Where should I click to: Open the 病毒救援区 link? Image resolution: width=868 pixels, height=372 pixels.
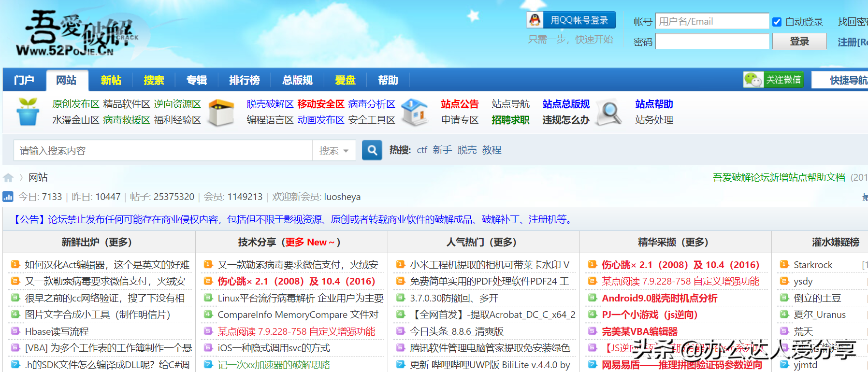click(127, 120)
